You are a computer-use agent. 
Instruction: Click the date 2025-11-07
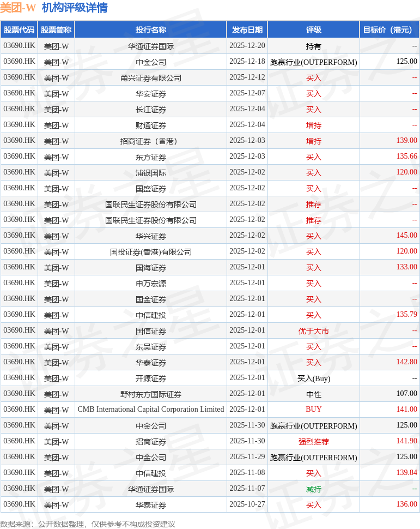tap(247, 488)
